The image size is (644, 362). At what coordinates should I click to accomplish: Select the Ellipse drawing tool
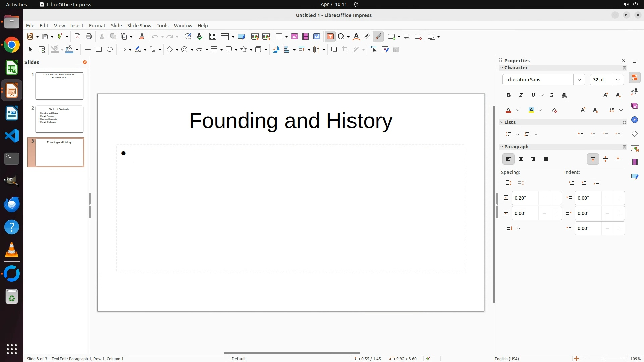tap(110, 50)
